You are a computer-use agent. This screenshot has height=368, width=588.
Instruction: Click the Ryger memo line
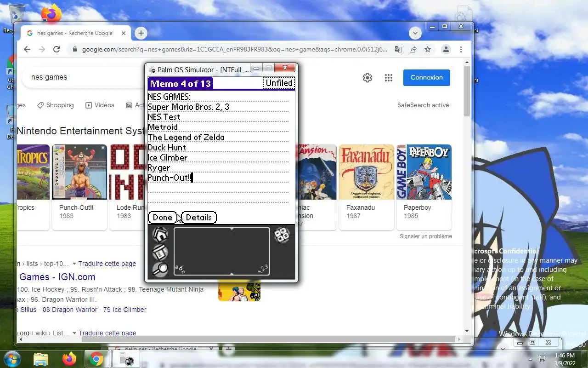159,168
